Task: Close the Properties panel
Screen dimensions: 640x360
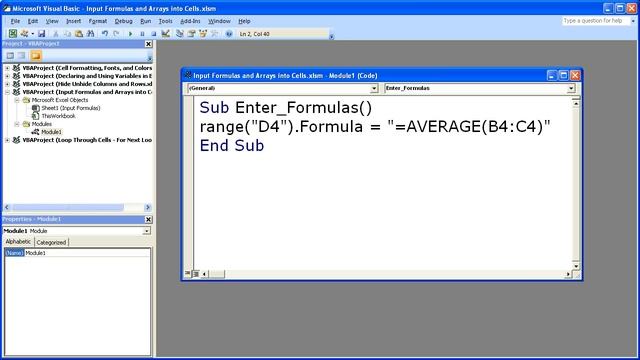Action: (149, 220)
